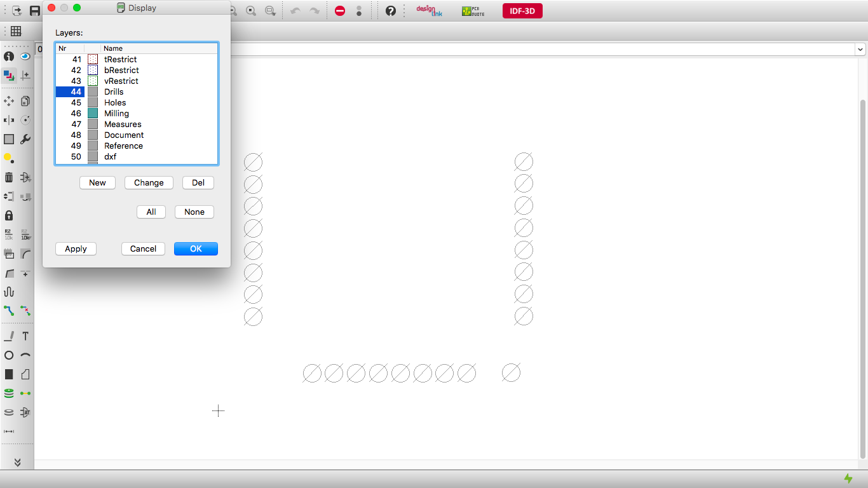
Task: Select the Mark tool
Action: click(x=25, y=75)
